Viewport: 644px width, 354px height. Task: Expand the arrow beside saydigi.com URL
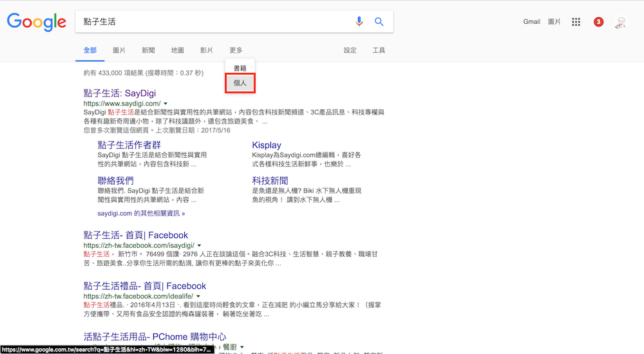[x=166, y=104]
